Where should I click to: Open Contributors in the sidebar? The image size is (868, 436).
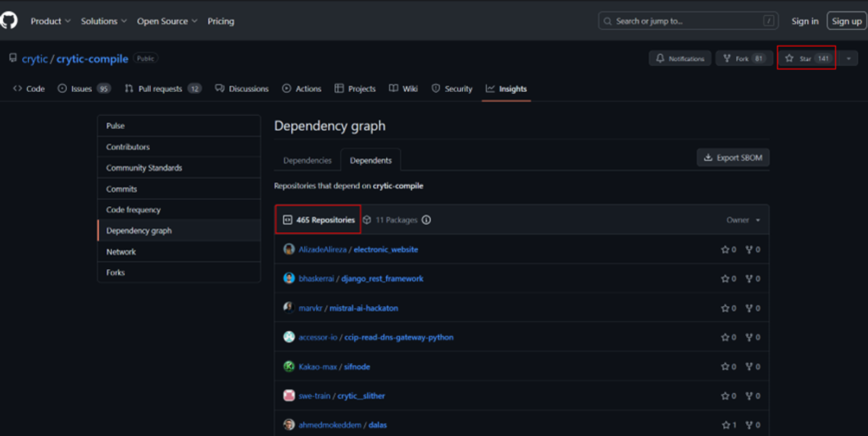[x=179, y=147]
